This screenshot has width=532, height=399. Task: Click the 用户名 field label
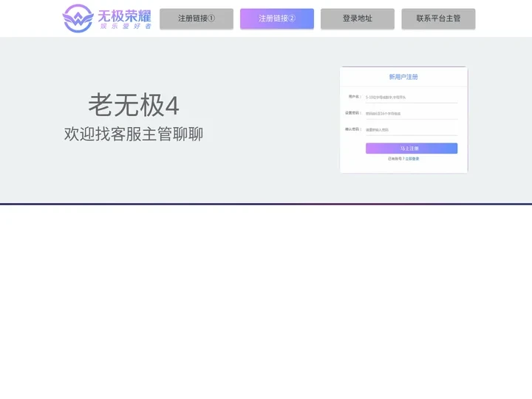click(354, 97)
